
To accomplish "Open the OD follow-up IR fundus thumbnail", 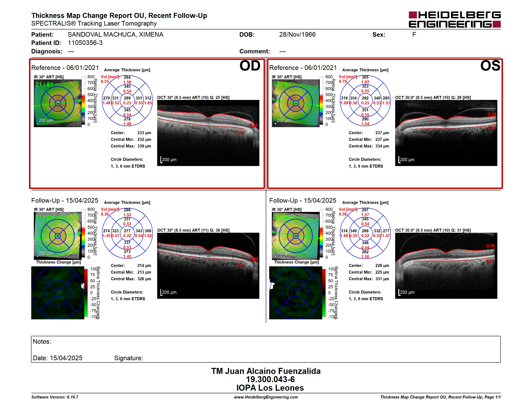I will 58,236.
